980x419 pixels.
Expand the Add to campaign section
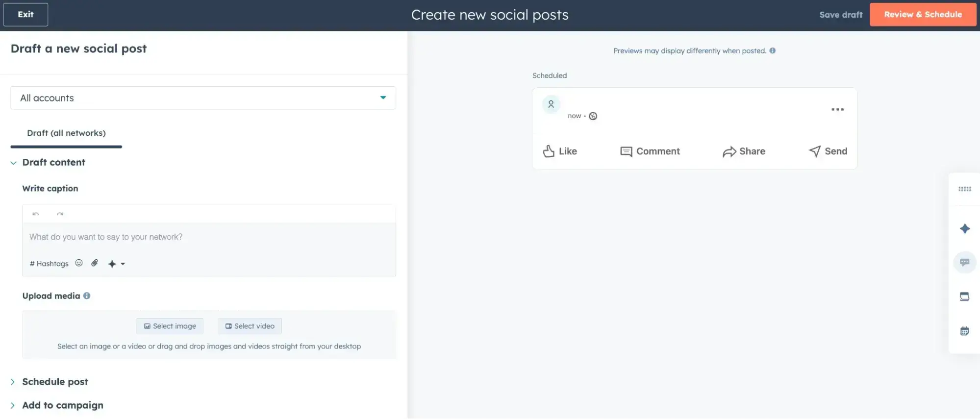point(57,405)
